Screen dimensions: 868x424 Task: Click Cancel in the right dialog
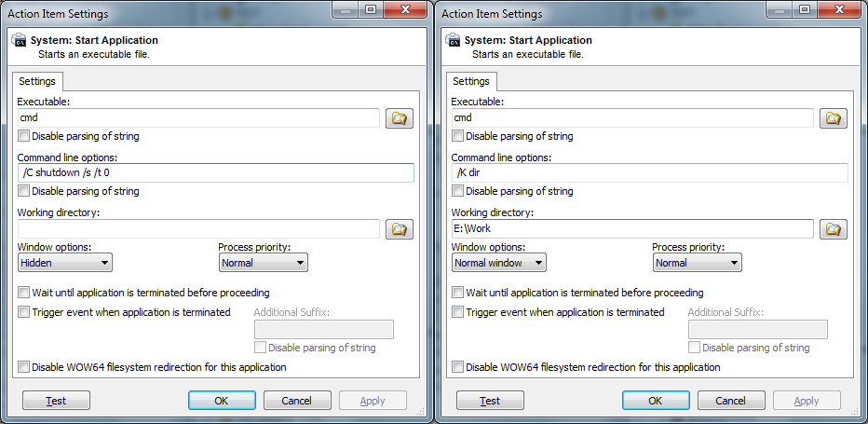(731, 401)
